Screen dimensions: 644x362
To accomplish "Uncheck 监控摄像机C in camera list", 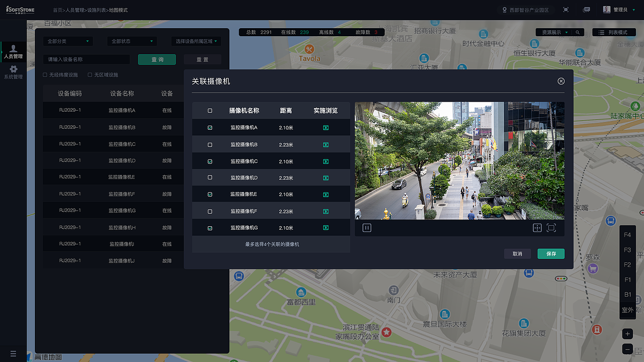I will pyautogui.click(x=210, y=161).
